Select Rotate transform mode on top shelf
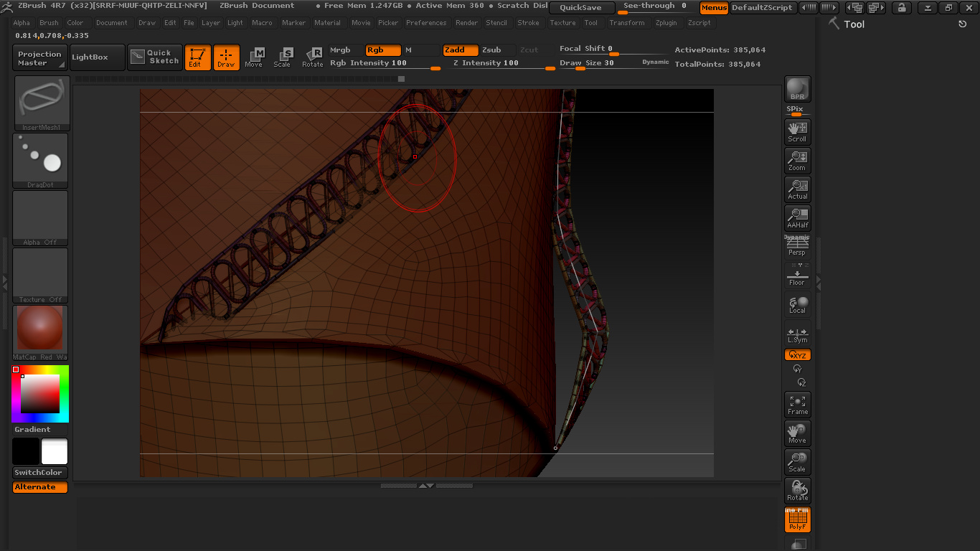 pyautogui.click(x=312, y=57)
